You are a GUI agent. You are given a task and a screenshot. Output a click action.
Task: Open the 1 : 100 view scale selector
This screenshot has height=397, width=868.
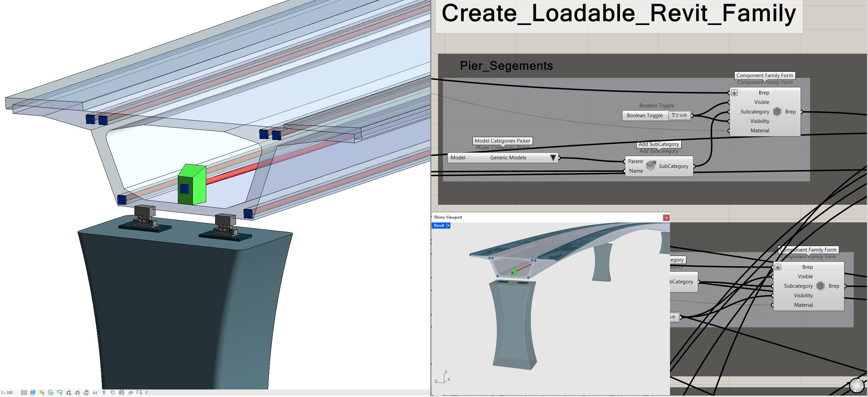7,393
